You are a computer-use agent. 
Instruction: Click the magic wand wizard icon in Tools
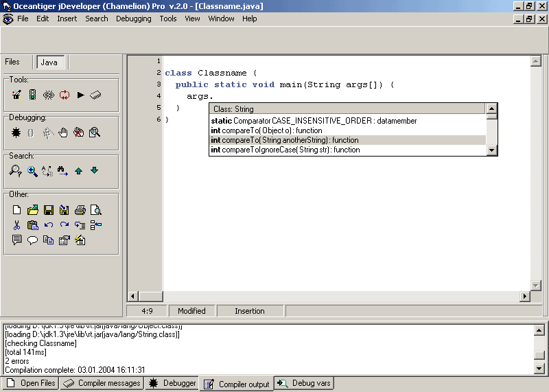tap(16, 95)
